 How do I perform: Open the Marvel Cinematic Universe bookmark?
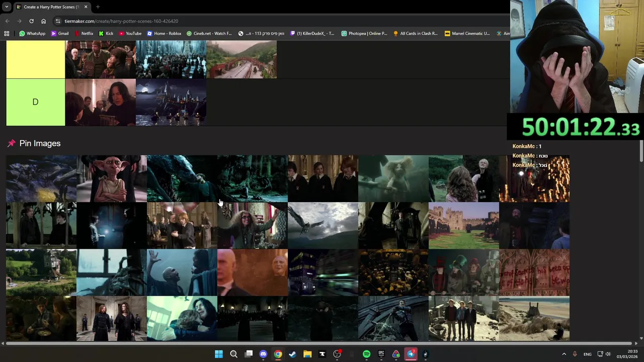467,34
